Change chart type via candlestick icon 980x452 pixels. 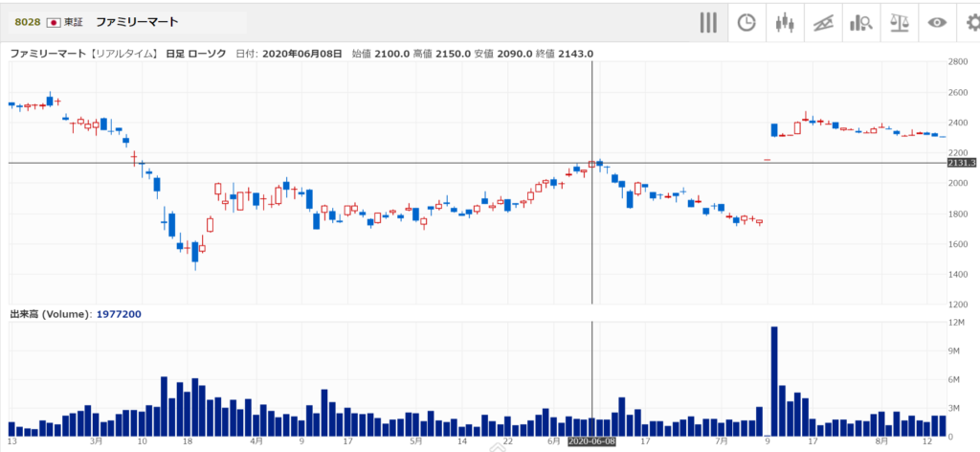tap(785, 23)
